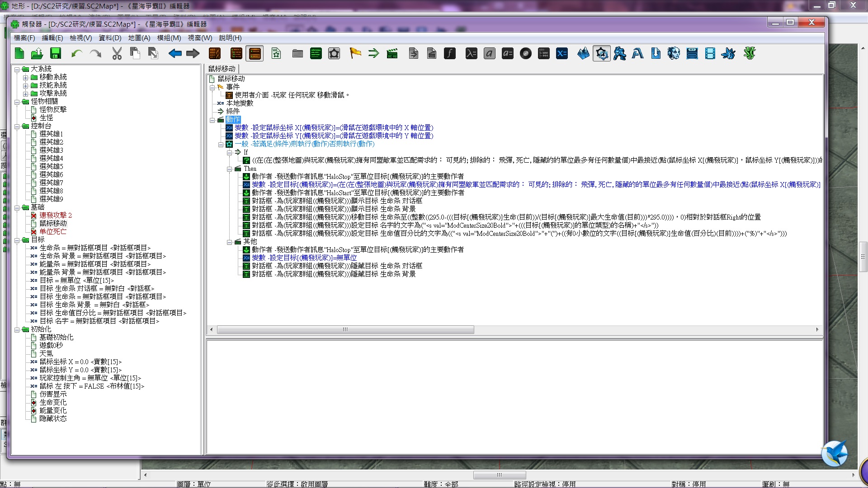Screen dimensions: 868x488
Task: Expand the 技能系統 folder
Action: (26, 85)
